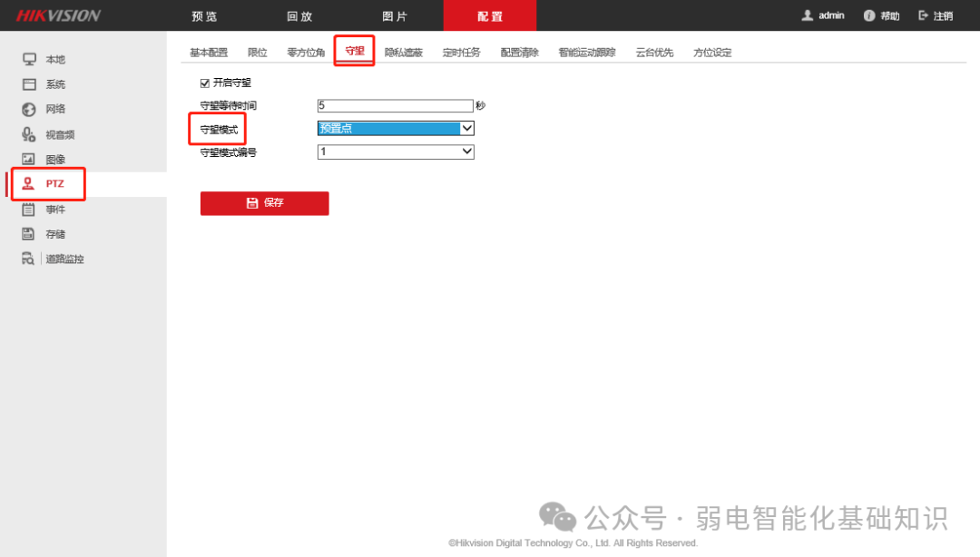980x557 pixels.
Task: Click the 帮助 info icon
Action: (869, 15)
